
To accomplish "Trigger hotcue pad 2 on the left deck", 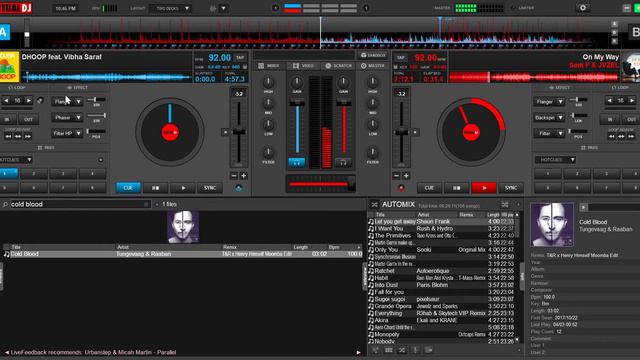I will tap(34, 173).
